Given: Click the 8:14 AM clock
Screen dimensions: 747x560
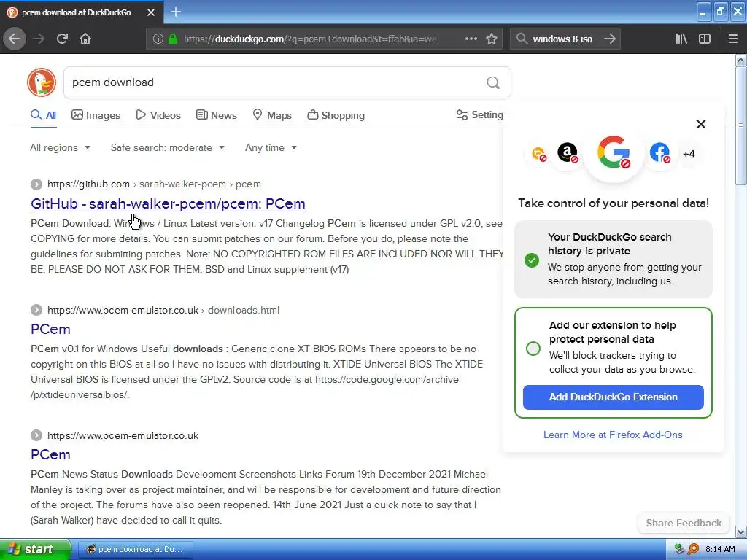Looking at the screenshot, I should pyautogui.click(x=720, y=549).
